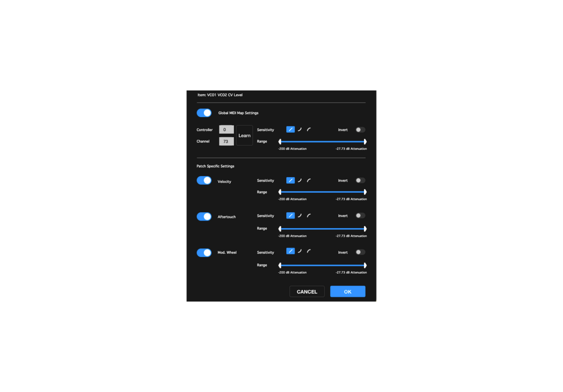Turn off the Velocity toggle
Screen dimensions: 563x392
204,180
